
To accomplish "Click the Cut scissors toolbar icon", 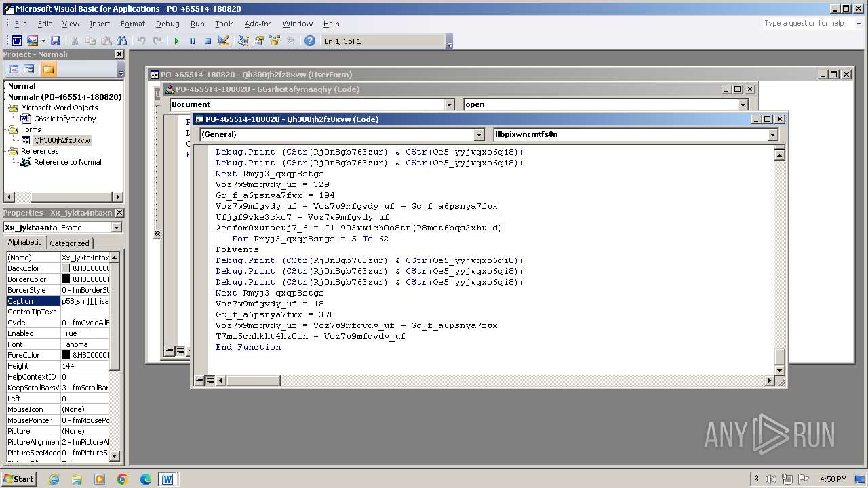I will (x=75, y=41).
